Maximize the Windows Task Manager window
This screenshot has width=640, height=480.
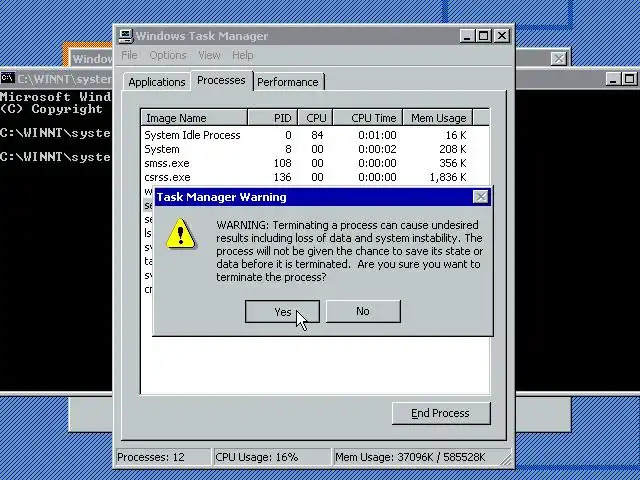tap(483, 36)
